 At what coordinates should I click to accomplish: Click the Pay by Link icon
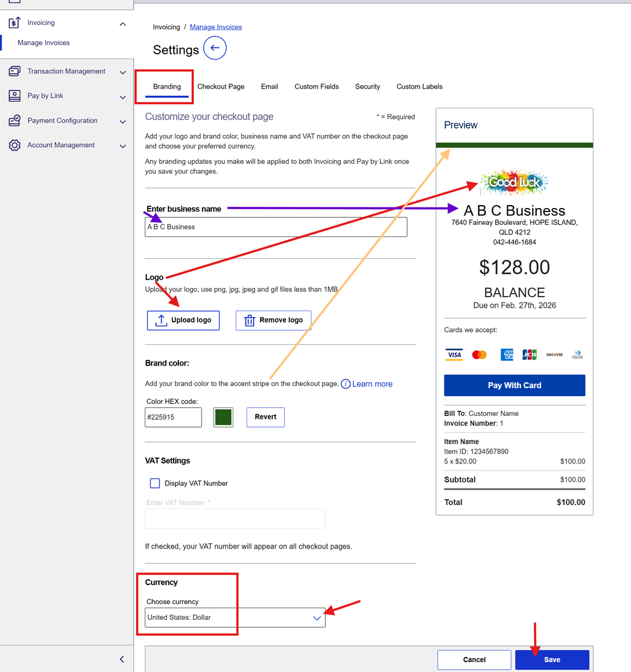(14, 96)
